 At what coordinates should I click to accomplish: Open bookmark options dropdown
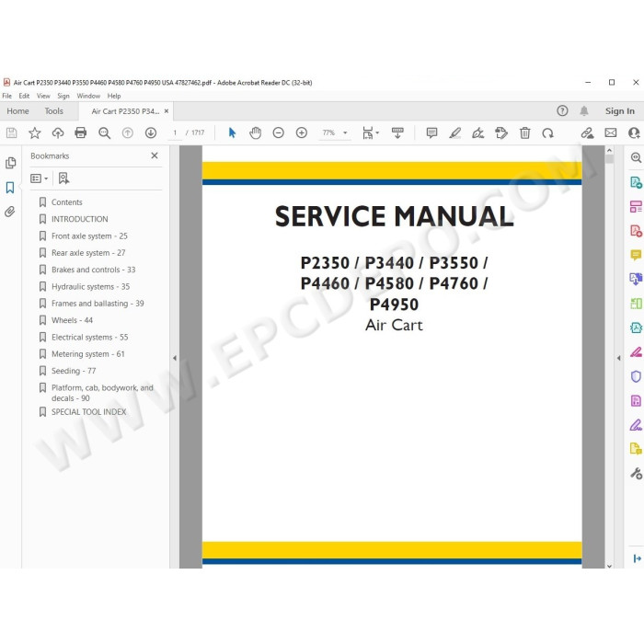point(39,178)
